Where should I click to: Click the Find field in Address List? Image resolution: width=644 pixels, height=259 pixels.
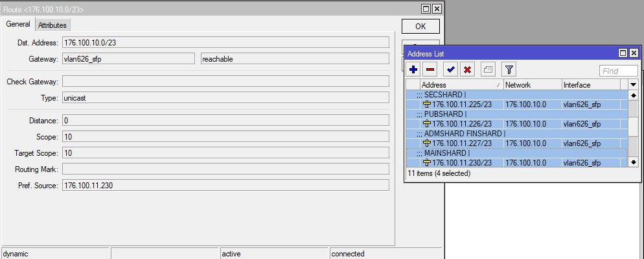(x=619, y=71)
